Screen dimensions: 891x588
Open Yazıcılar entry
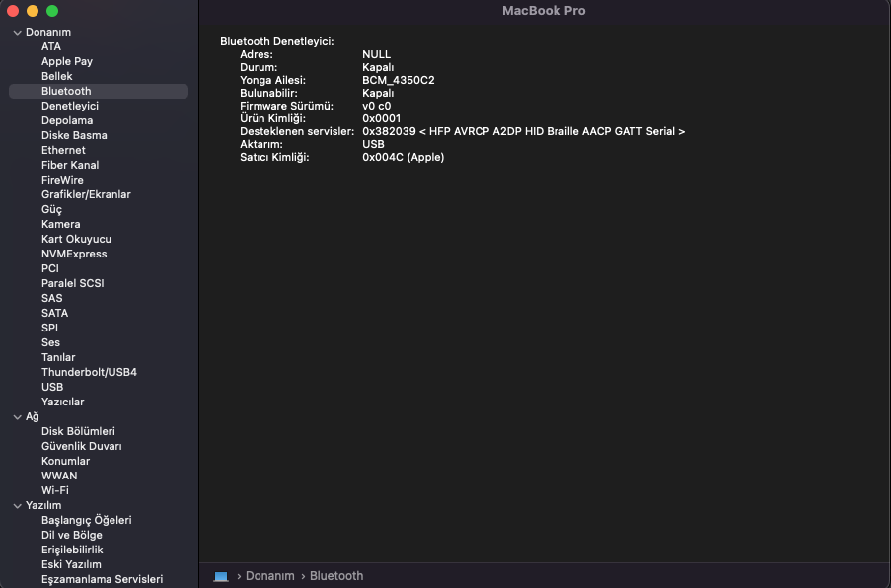pyautogui.click(x=62, y=402)
